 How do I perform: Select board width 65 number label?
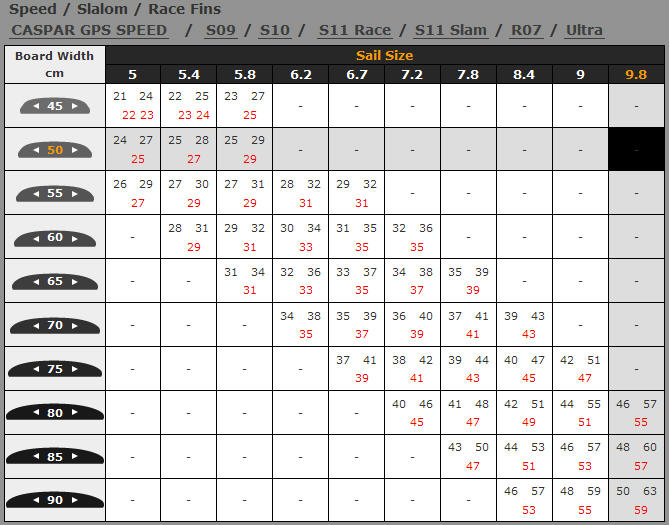[x=55, y=281]
